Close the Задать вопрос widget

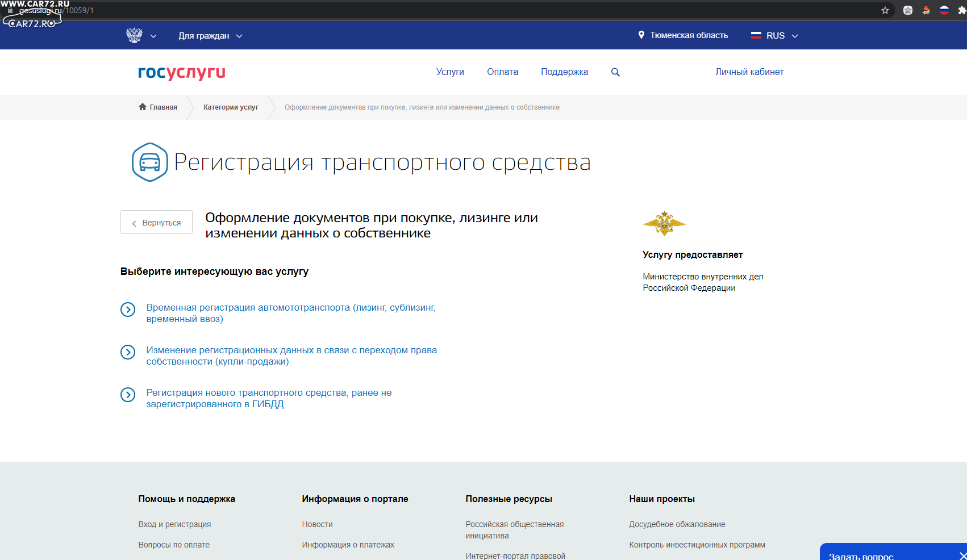pyautogui.click(x=962, y=555)
